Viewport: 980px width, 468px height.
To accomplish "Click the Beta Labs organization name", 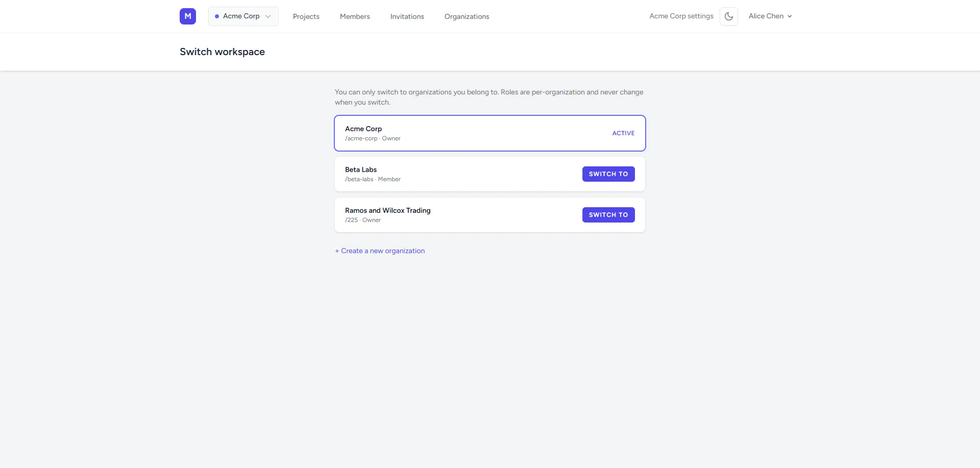I will [x=361, y=169].
